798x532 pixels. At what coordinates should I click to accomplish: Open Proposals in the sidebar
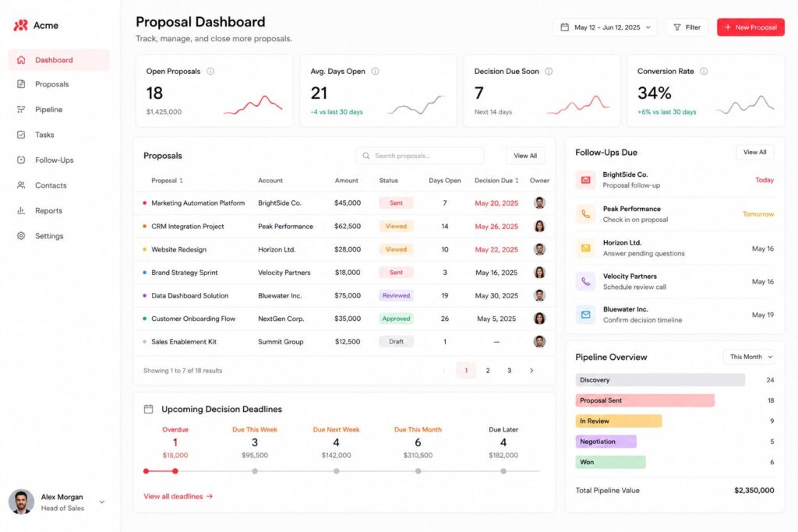(59, 84)
